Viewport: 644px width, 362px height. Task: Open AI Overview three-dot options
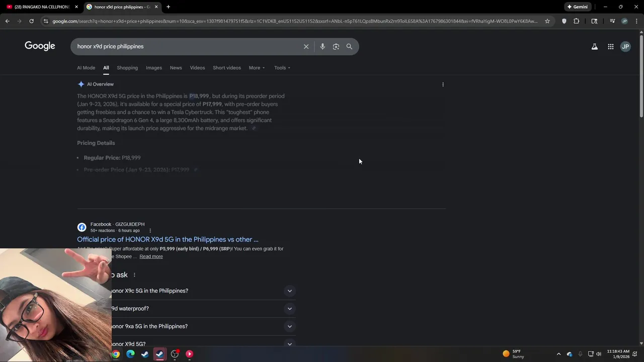443,84
